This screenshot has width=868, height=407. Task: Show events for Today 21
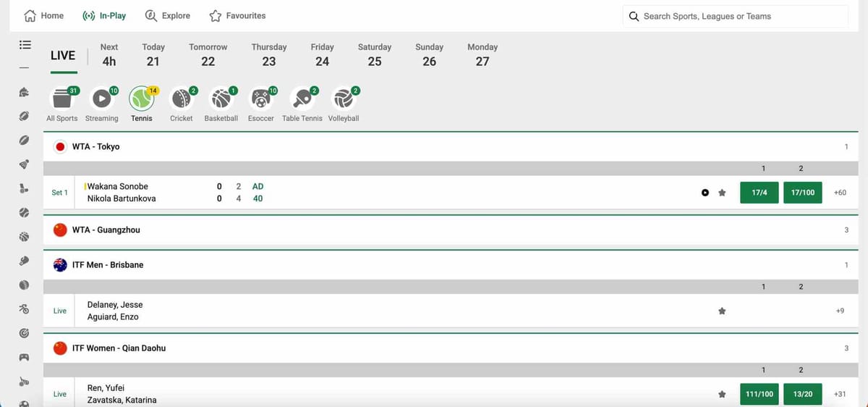pos(153,55)
